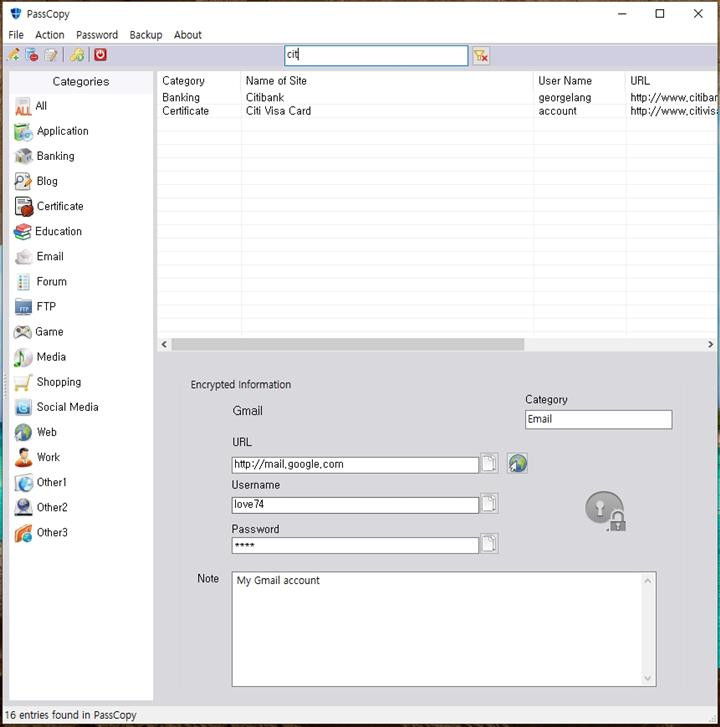The image size is (720, 727).
Task: Open the Action menu
Action: point(50,35)
